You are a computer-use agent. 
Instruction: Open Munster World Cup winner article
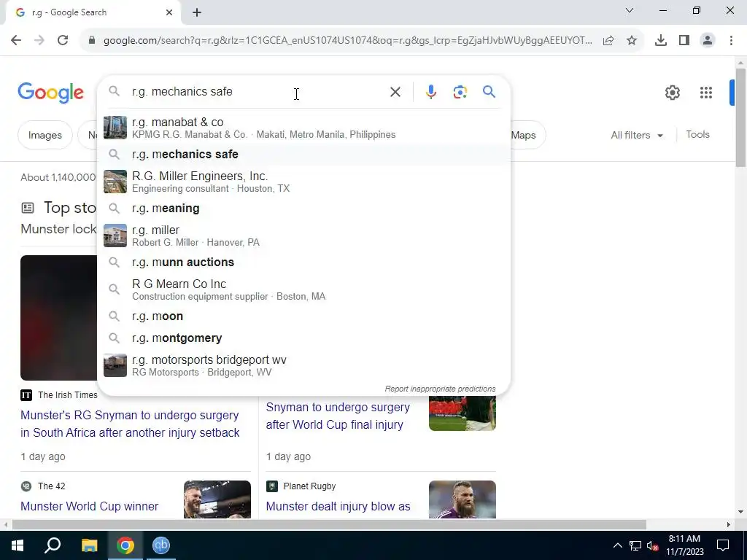pos(90,506)
